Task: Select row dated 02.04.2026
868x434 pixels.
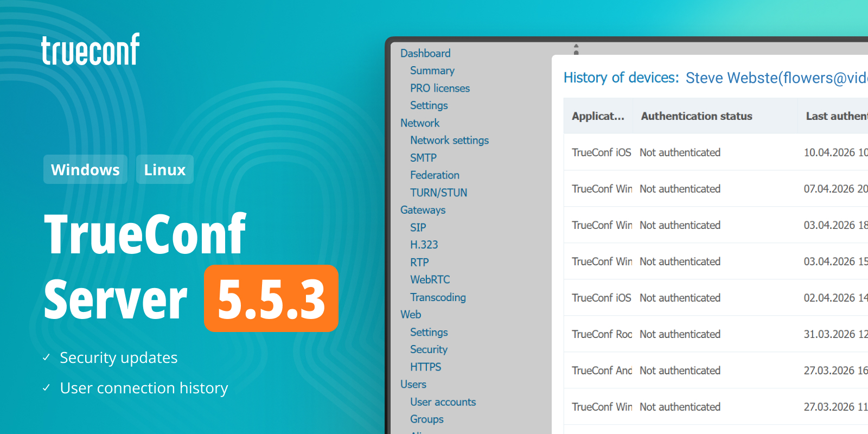Action: pyautogui.click(x=716, y=298)
